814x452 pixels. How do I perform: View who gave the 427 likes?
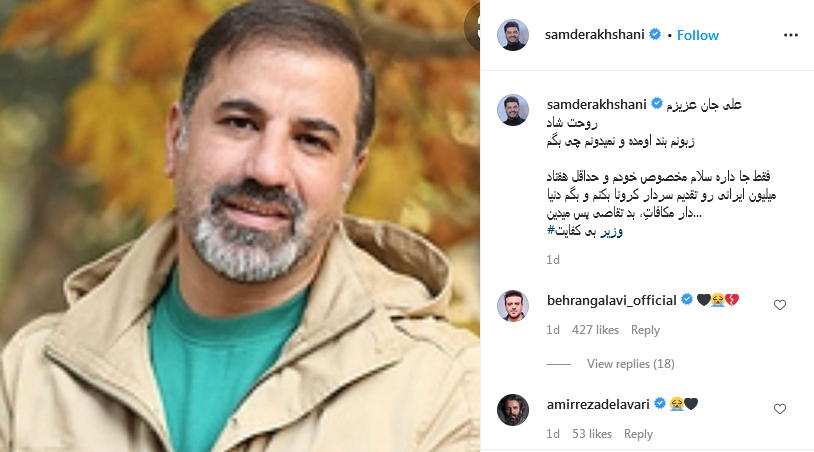pyautogui.click(x=595, y=330)
